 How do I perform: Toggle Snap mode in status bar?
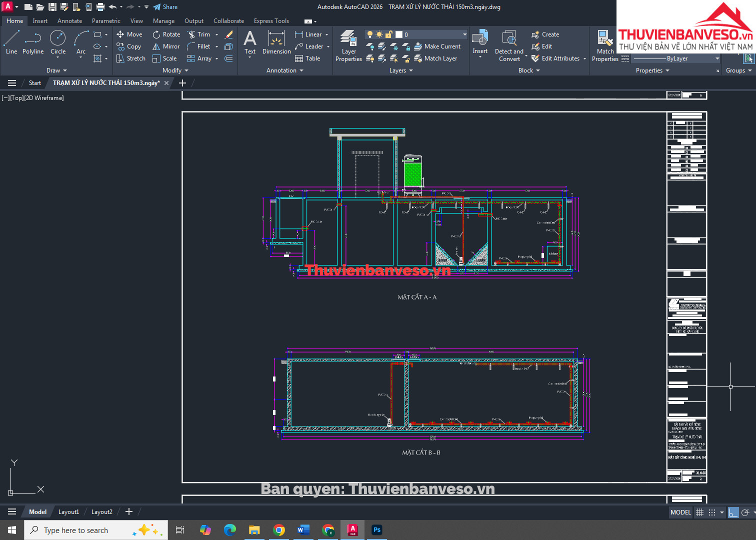pyautogui.click(x=712, y=512)
